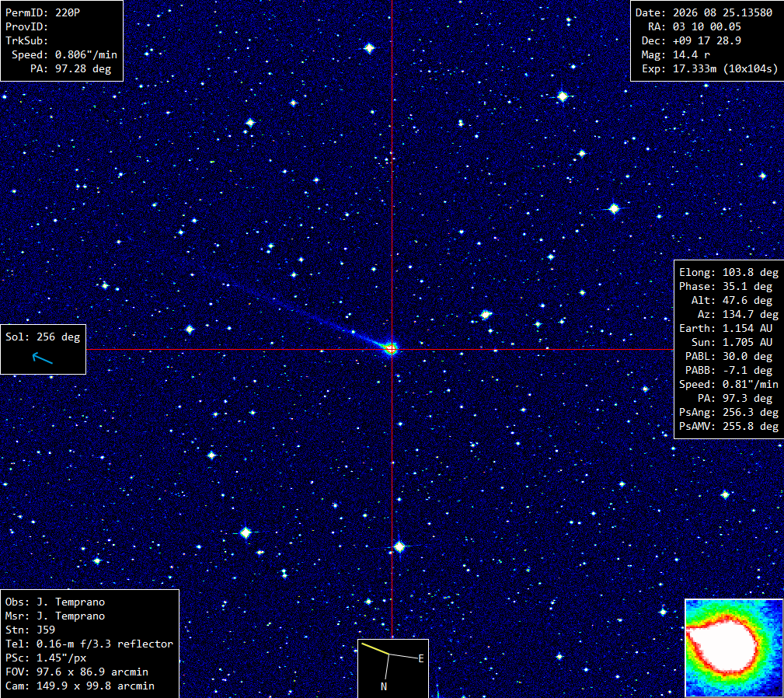Click the Sol: 256 deg readout
Screen dimensions: 784x698
43,337
